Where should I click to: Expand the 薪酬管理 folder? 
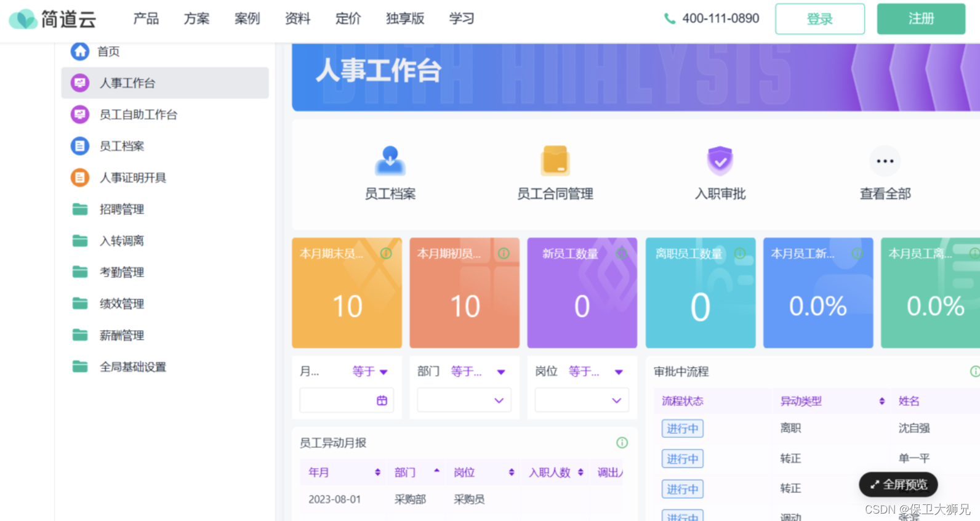point(121,336)
